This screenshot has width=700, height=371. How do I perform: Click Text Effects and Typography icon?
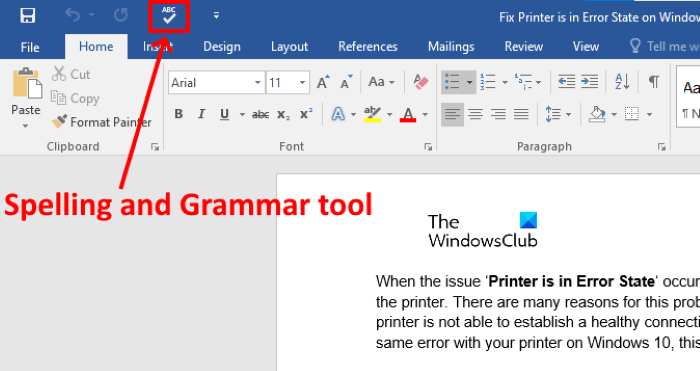(338, 114)
